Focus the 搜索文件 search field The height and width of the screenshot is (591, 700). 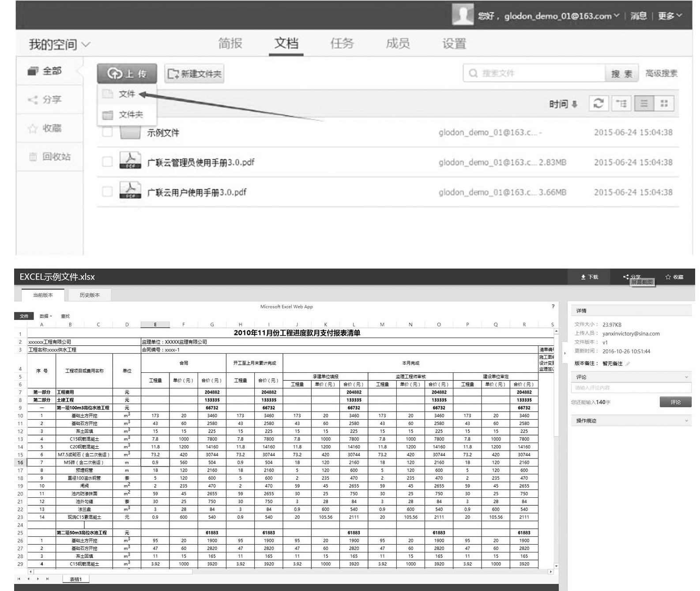point(534,73)
